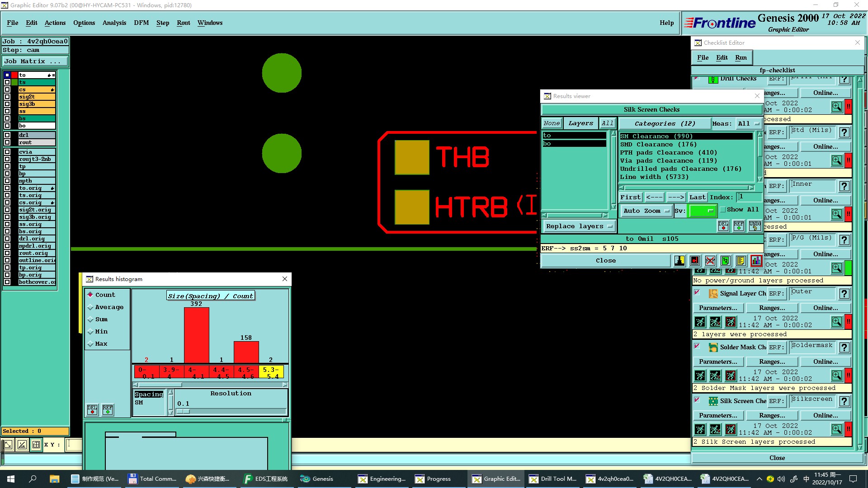Open help for the Soldermask ERF row
This screenshot has width=868, height=488.
[844, 347]
